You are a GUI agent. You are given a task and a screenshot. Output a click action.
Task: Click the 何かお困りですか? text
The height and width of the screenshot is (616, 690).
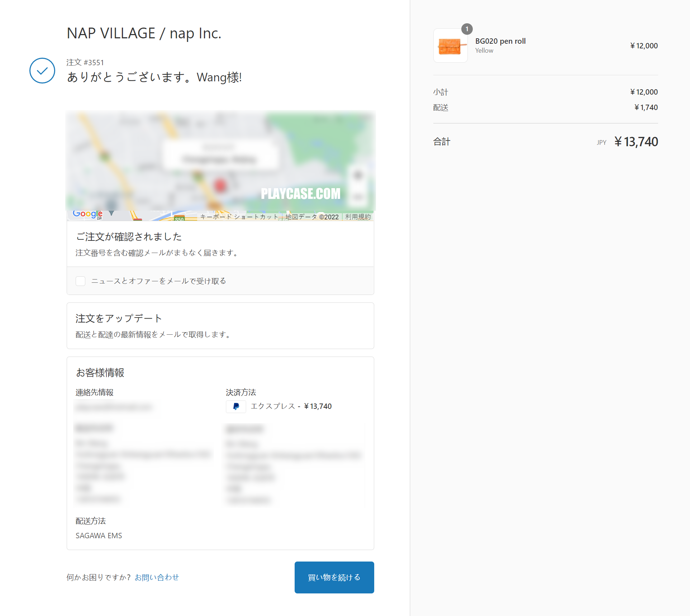[x=99, y=577]
